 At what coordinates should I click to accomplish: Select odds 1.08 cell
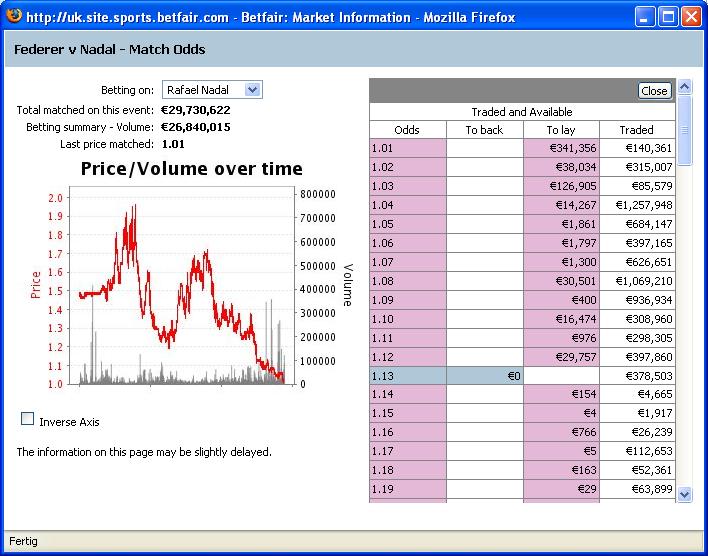click(x=408, y=281)
